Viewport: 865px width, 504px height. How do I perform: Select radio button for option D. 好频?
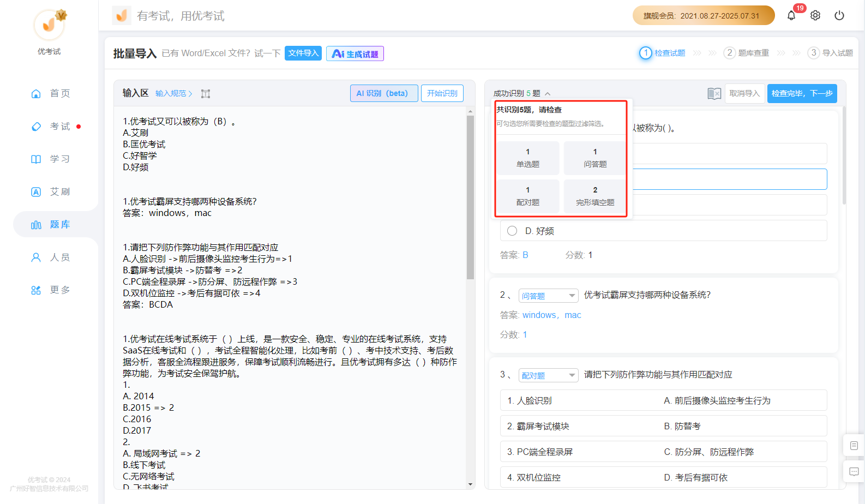(x=512, y=231)
